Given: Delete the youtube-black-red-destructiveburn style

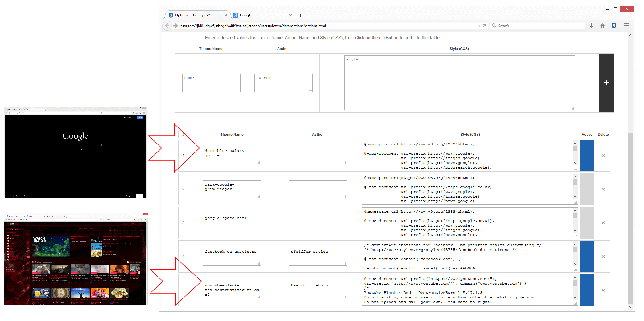Looking at the screenshot, I should coord(603,290).
